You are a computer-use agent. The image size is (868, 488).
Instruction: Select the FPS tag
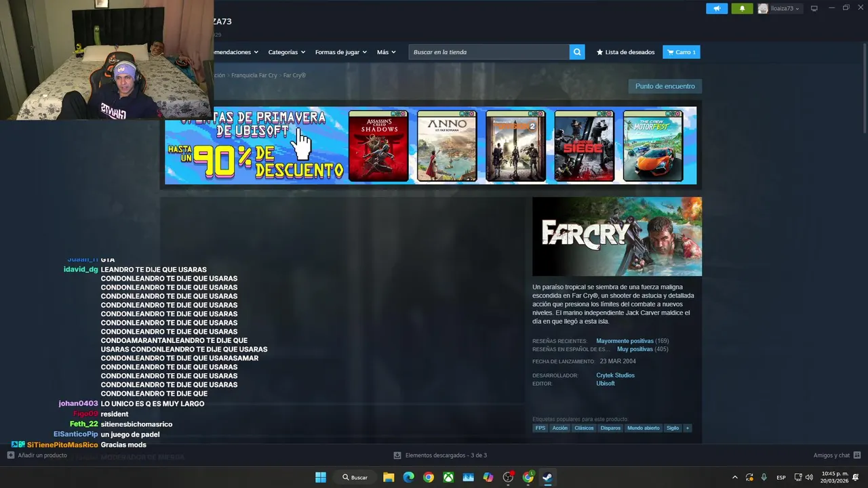540,428
